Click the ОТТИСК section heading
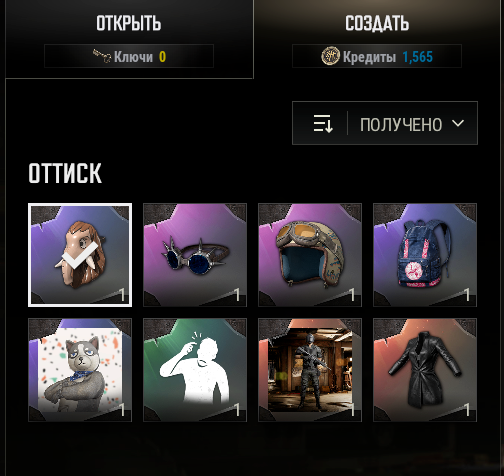 coord(65,173)
